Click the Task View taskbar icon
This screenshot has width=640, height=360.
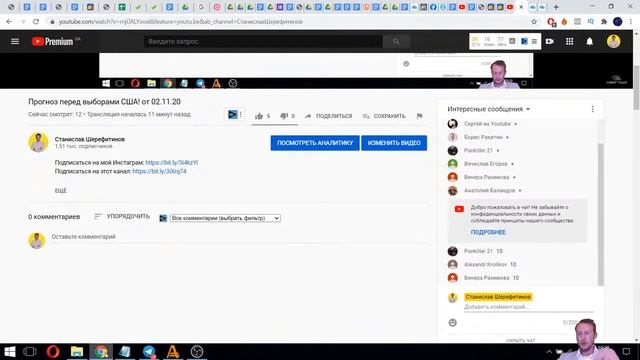30,351
